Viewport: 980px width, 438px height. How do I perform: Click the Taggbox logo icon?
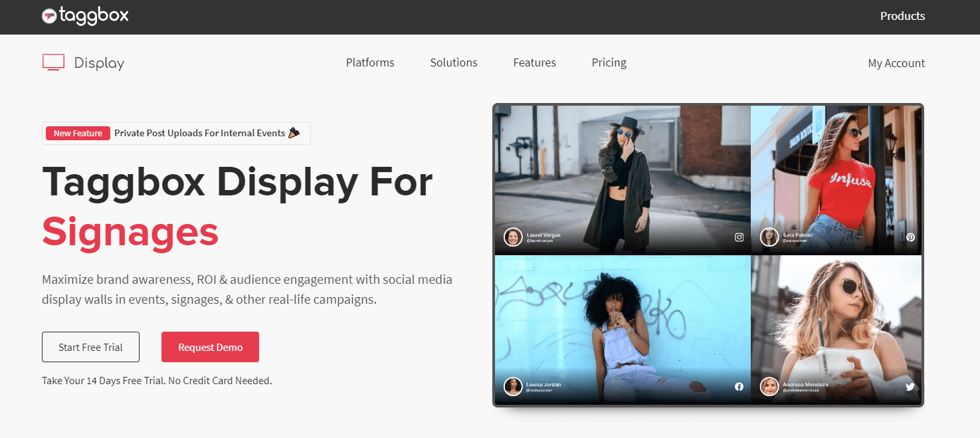[x=49, y=16]
